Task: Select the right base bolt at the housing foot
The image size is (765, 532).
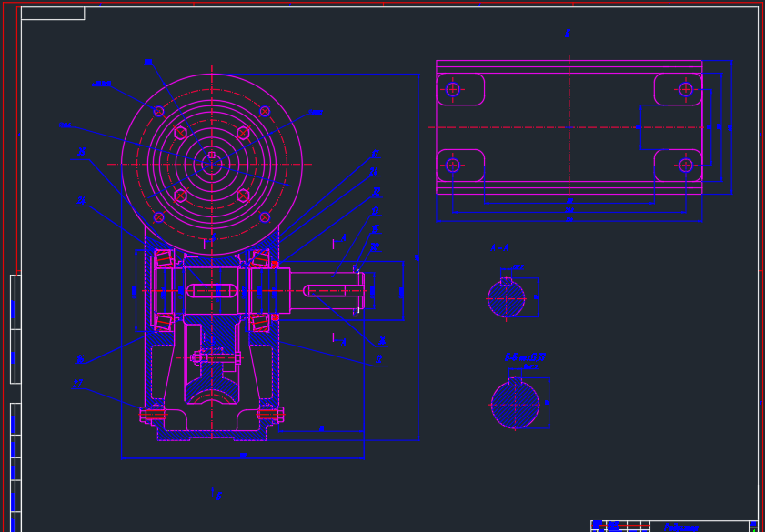Action: click(x=271, y=415)
